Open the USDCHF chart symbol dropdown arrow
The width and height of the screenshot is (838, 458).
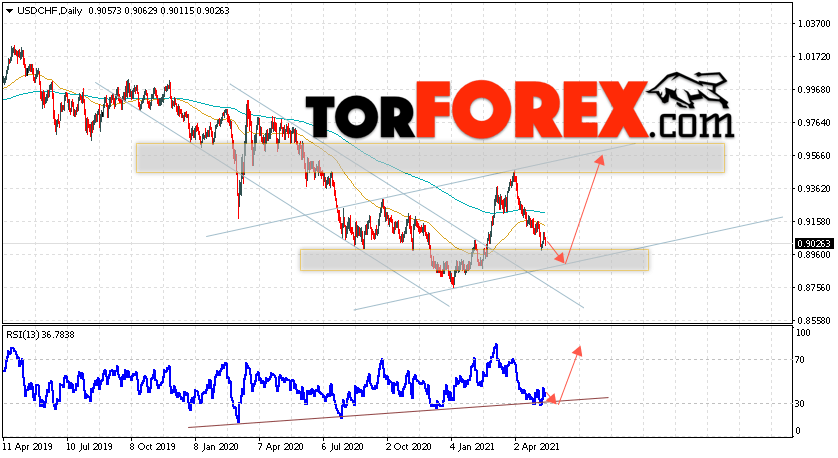(10, 11)
